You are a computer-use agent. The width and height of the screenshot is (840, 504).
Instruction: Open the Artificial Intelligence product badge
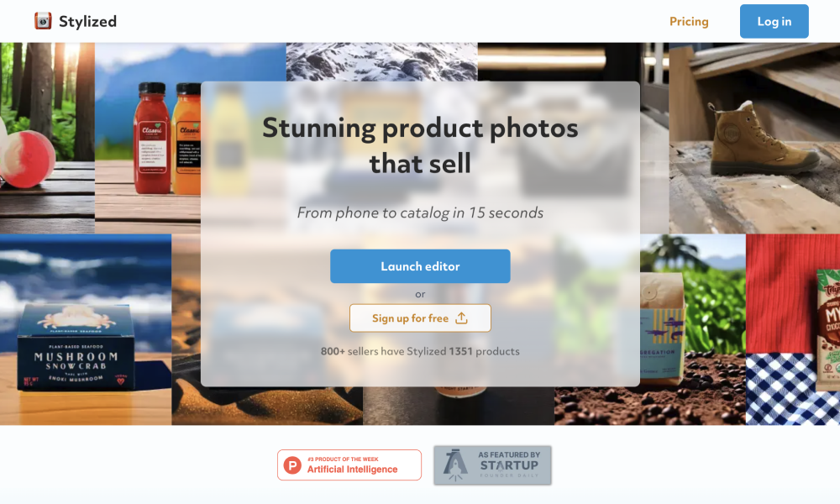click(349, 465)
